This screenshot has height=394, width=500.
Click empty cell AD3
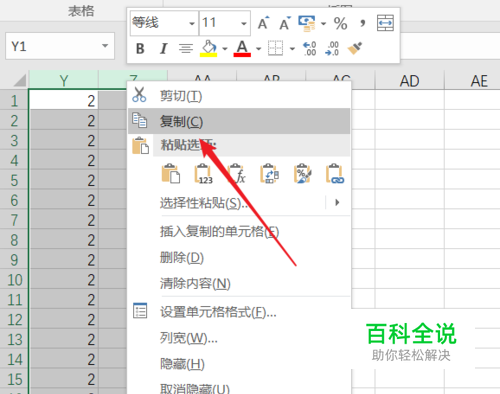(x=410, y=140)
